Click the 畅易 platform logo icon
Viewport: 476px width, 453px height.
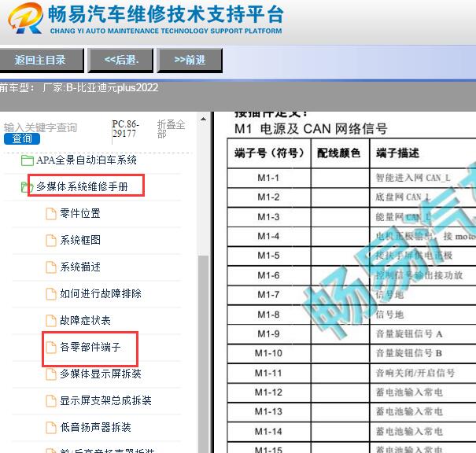(x=25, y=18)
